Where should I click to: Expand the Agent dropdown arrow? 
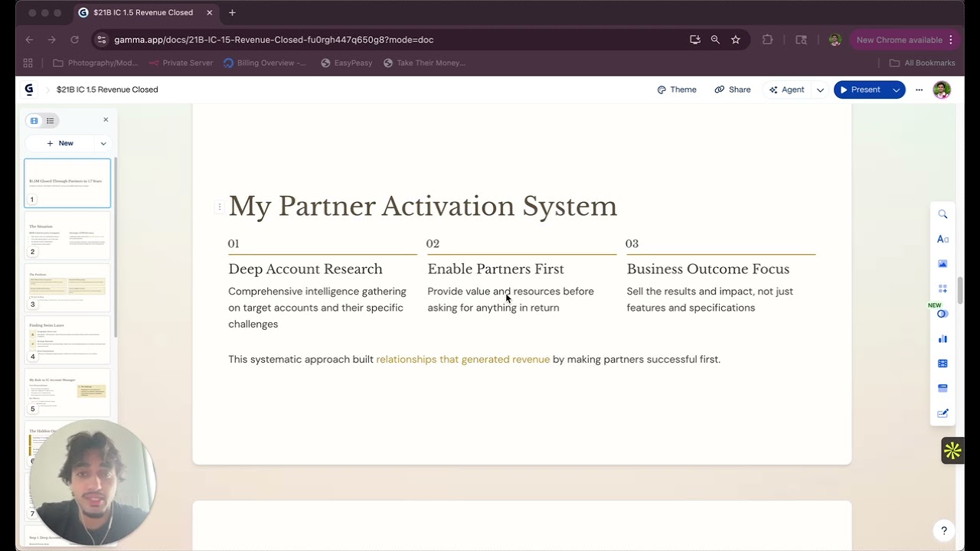(820, 90)
